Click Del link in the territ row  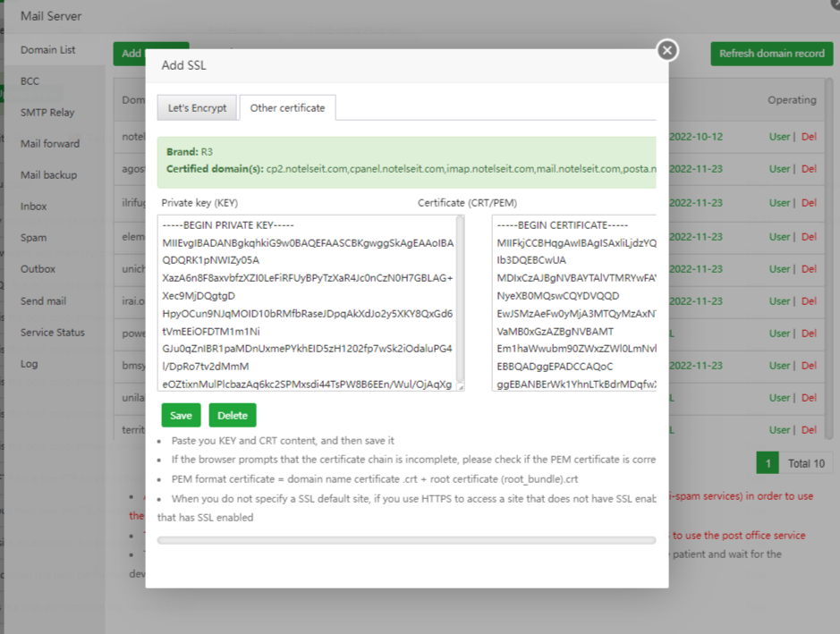coord(809,430)
